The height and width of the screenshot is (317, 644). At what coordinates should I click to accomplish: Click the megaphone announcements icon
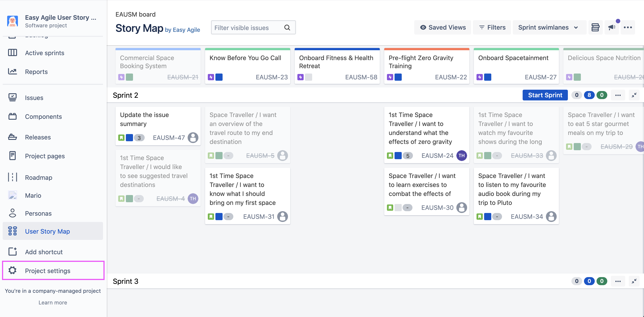(x=612, y=27)
